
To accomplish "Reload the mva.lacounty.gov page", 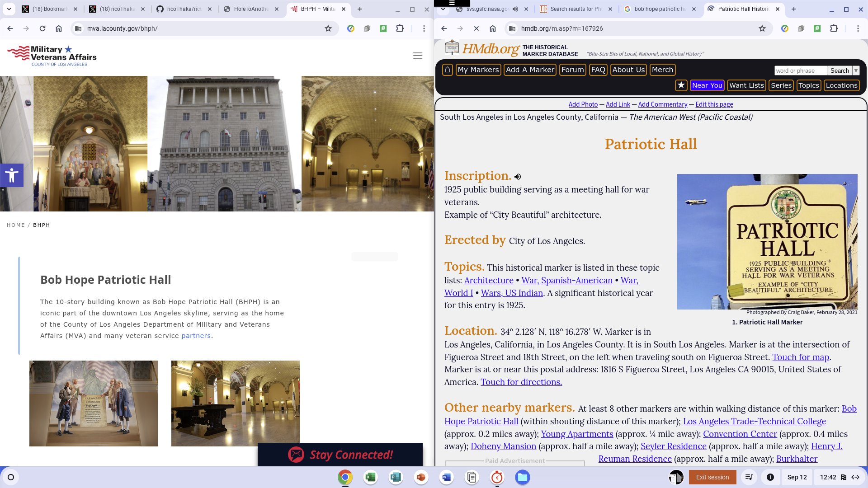I will click(x=42, y=28).
